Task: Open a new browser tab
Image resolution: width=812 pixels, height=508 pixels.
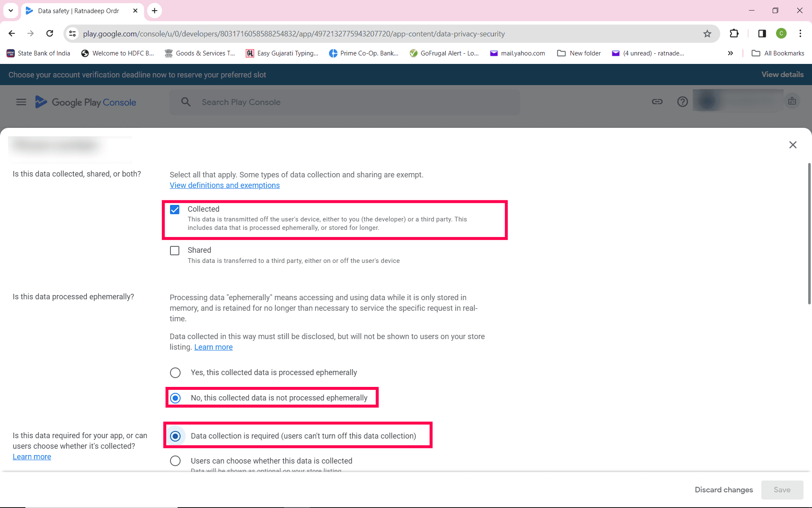Action: pos(155,11)
